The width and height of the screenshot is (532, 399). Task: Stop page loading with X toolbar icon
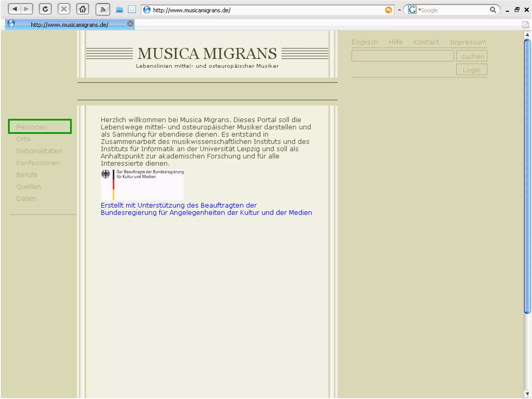(x=64, y=10)
